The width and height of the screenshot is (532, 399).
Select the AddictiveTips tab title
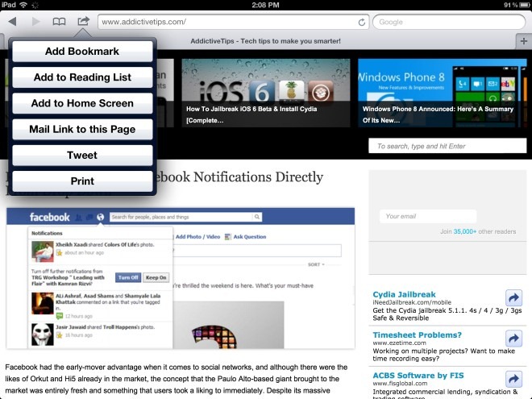(x=265, y=41)
